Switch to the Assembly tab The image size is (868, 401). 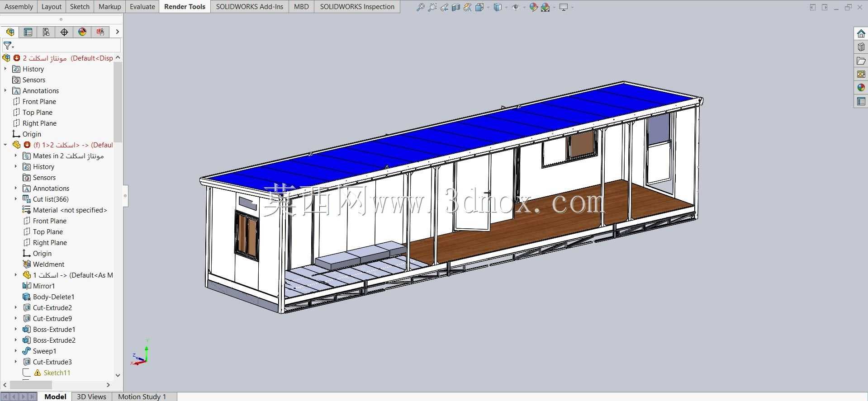[19, 6]
